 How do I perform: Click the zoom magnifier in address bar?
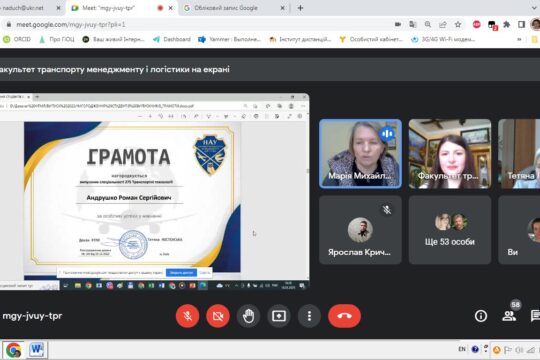point(428,24)
